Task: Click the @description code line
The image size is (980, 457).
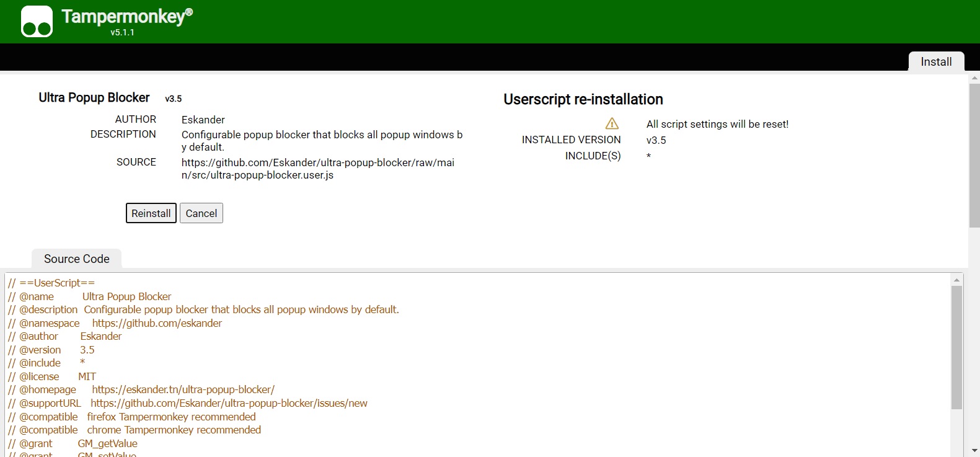Action: point(203,309)
